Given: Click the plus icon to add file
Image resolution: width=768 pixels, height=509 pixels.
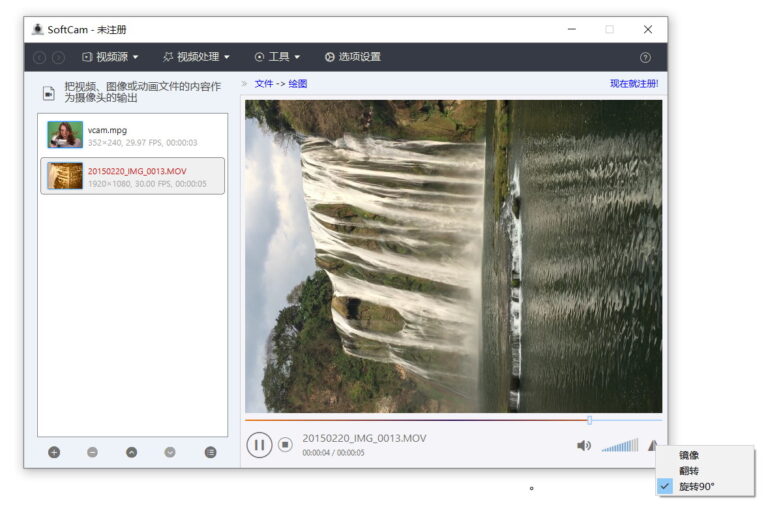Looking at the screenshot, I should tap(54, 452).
